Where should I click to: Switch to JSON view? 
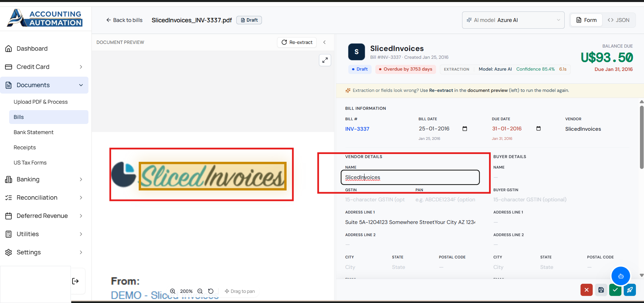[618, 20]
